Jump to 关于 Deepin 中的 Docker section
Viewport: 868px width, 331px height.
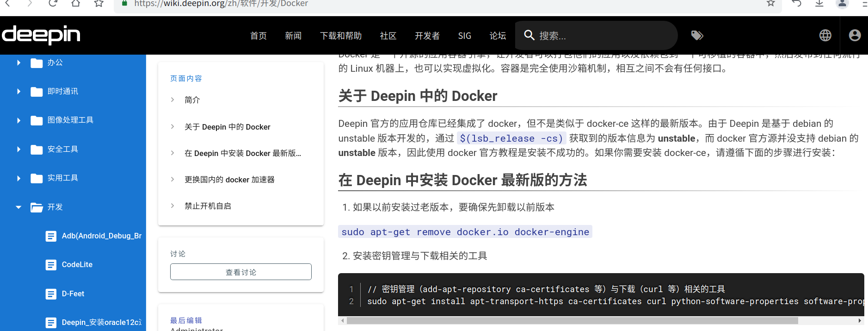click(x=228, y=127)
